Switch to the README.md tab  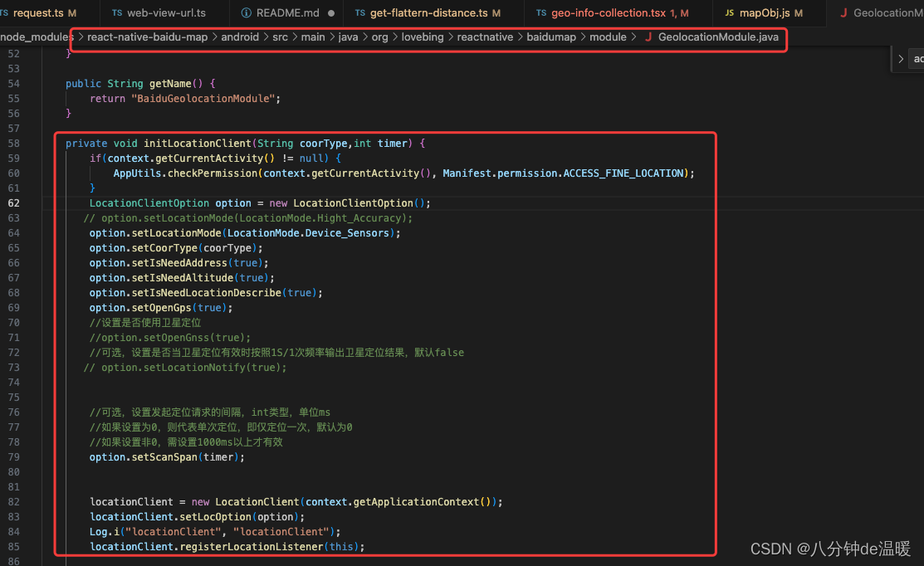[x=287, y=12]
